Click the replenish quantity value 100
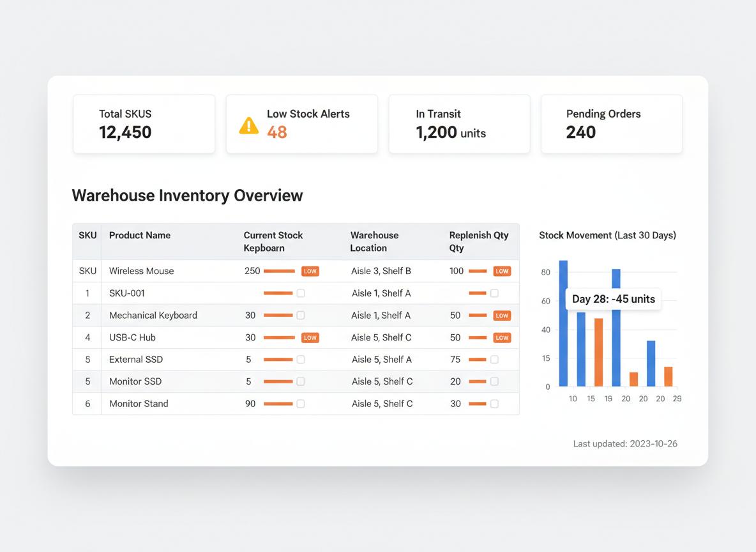The height and width of the screenshot is (552, 756). pos(457,271)
